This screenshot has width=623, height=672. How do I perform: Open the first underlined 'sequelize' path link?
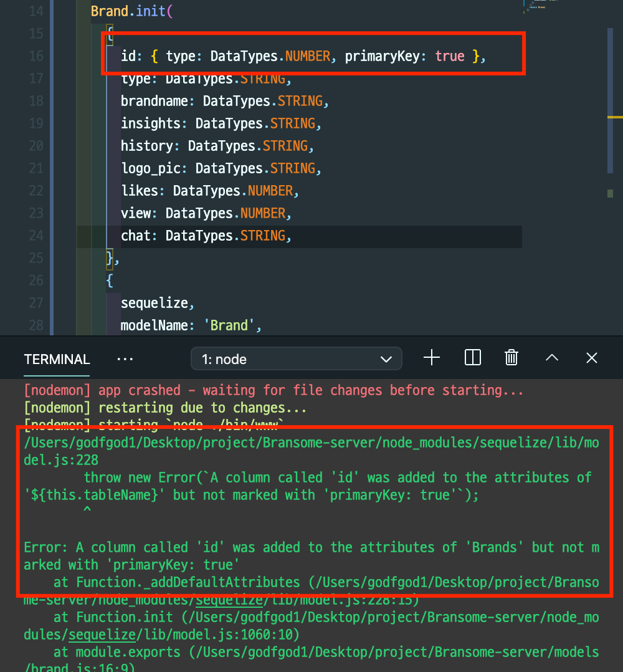click(229, 600)
